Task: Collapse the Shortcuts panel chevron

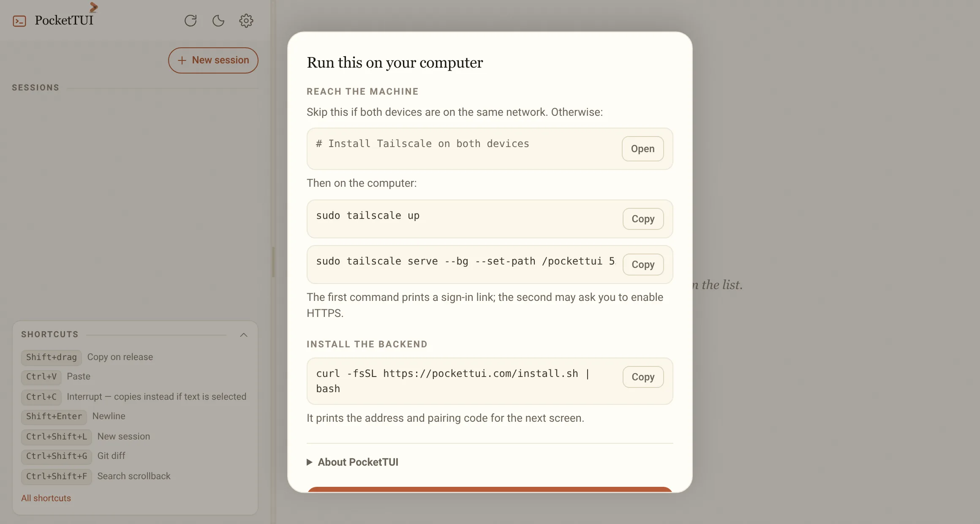Action: tap(244, 335)
